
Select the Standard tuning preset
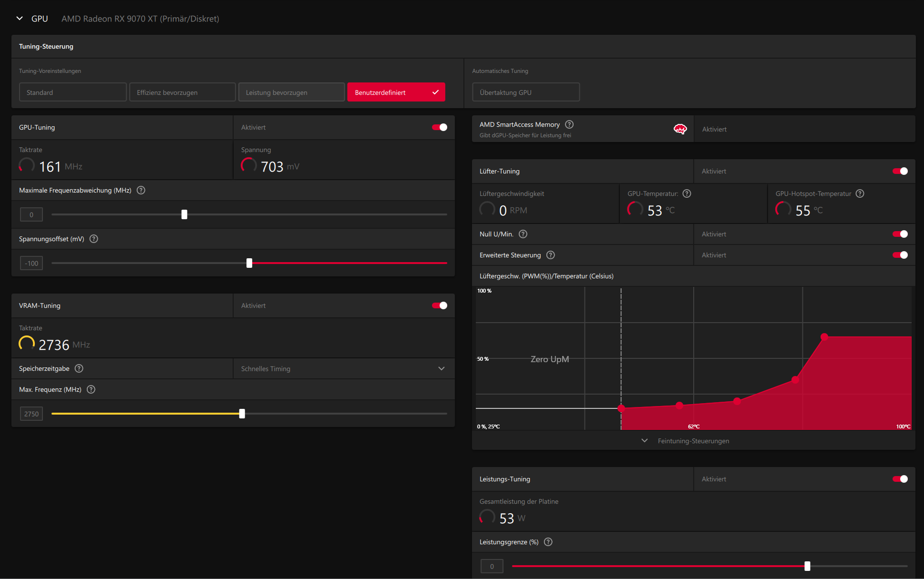[73, 92]
